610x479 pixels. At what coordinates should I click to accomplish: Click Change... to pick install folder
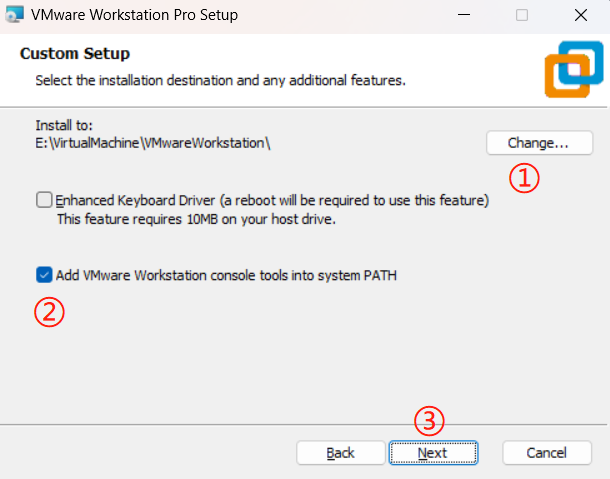539,143
